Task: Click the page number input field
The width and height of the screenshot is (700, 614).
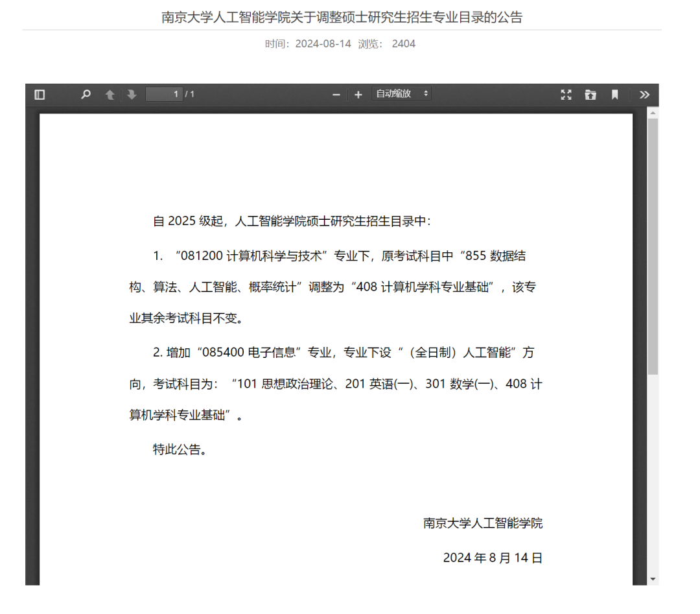Action: pyautogui.click(x=164, y=94)
